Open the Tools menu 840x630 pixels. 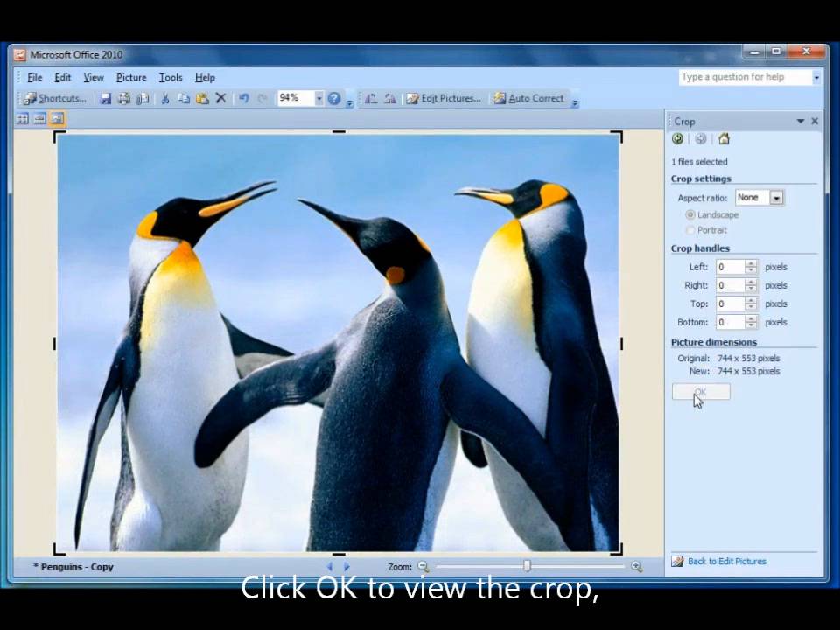pos(171,78)
